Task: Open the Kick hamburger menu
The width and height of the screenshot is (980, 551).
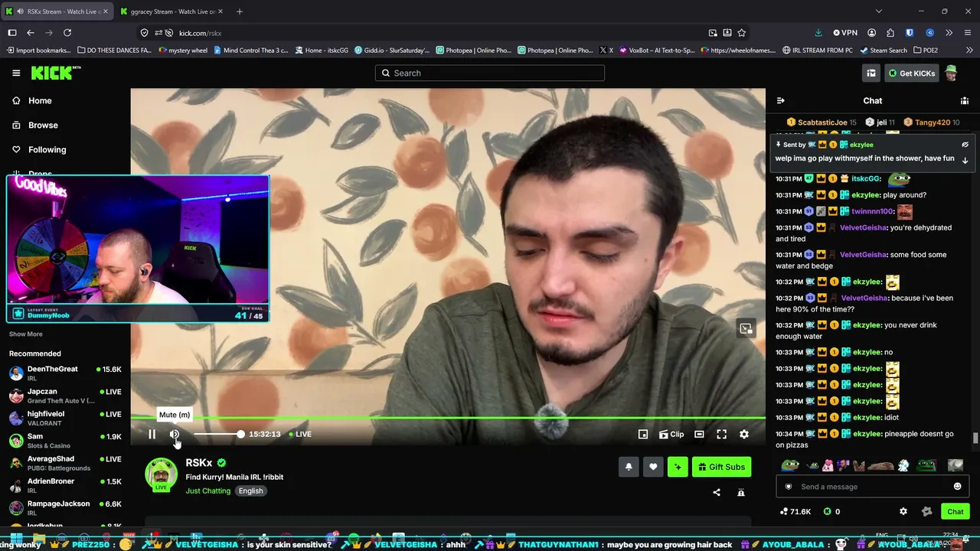Action: 16,73
